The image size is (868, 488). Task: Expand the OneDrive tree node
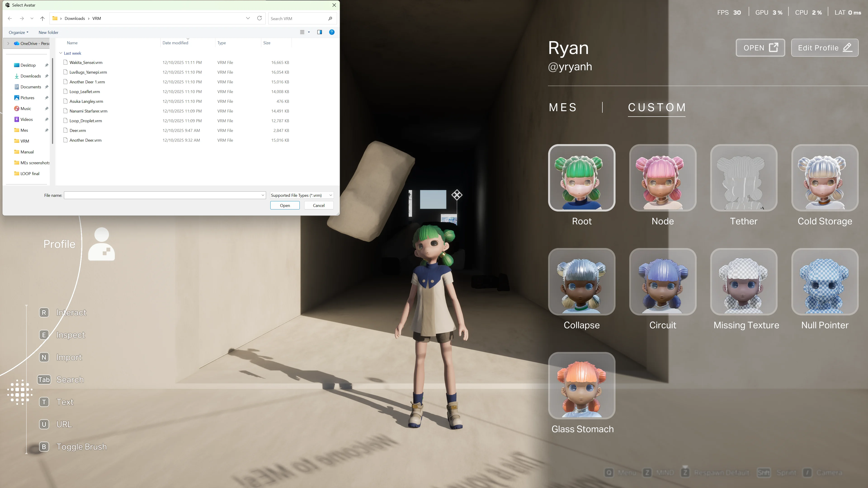click(8, 43)
